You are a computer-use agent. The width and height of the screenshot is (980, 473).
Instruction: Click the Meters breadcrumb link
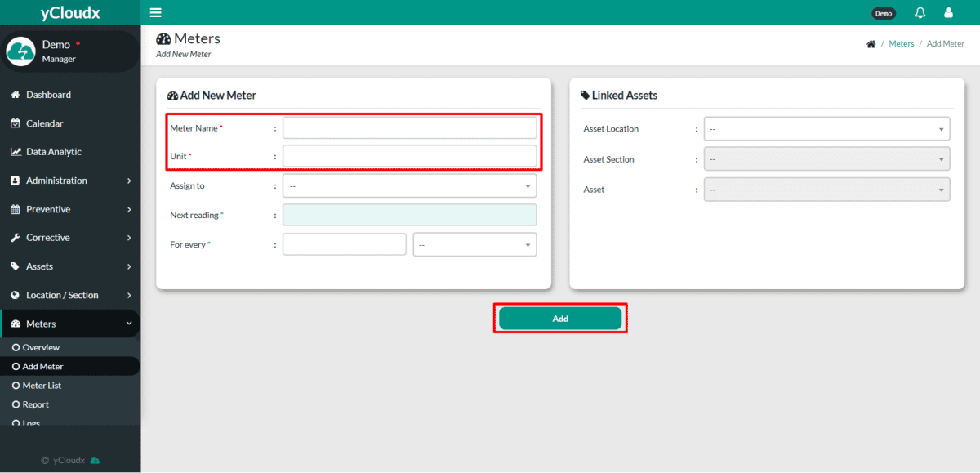902,44
